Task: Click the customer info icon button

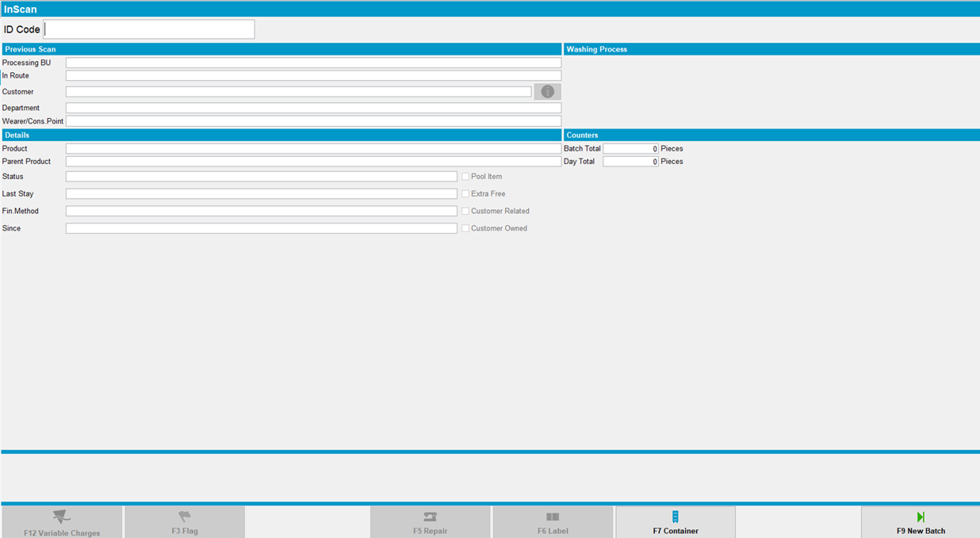Action: [x=547, y=92]
